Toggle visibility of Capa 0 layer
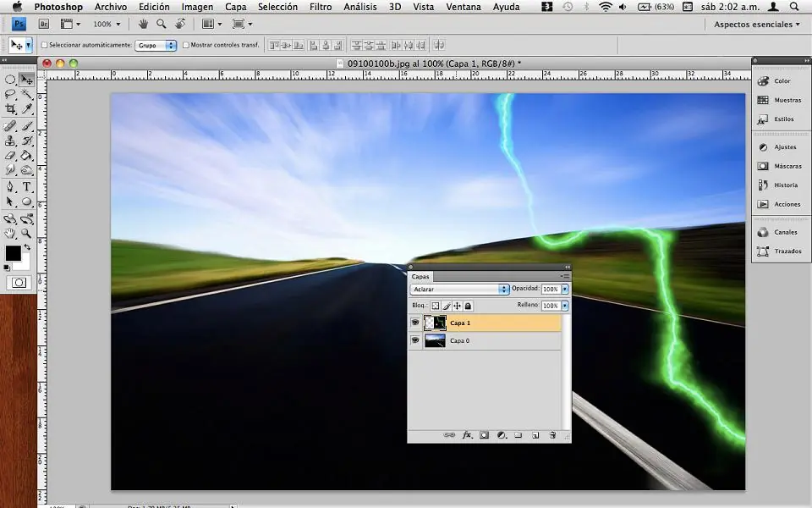 tap(414, 340)
